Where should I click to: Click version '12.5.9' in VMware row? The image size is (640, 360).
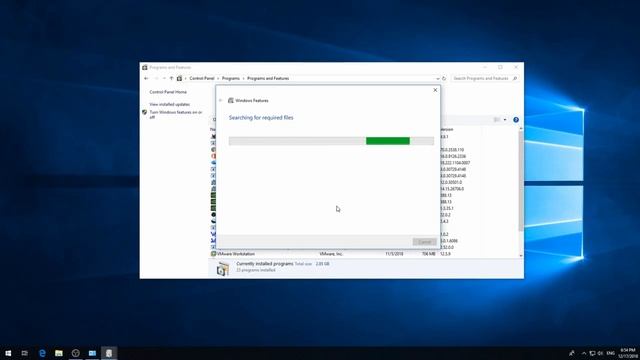[445, 254]
